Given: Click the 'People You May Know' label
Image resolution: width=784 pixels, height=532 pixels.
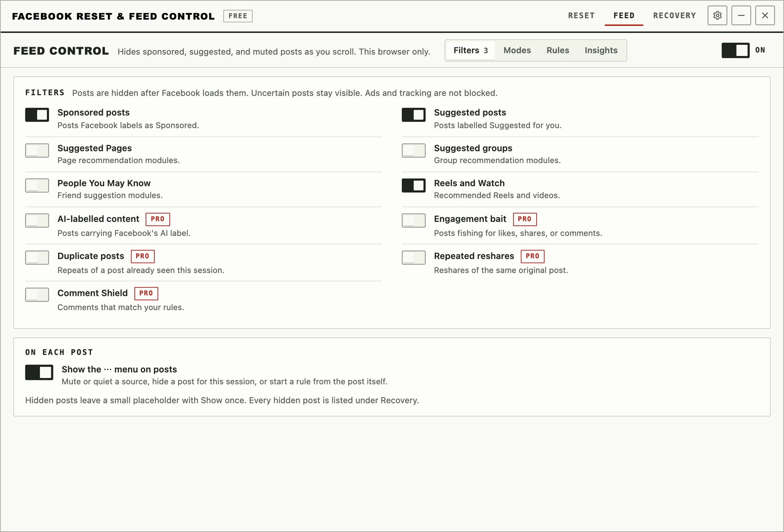Looking at the screenshot, I should (104, 183).
